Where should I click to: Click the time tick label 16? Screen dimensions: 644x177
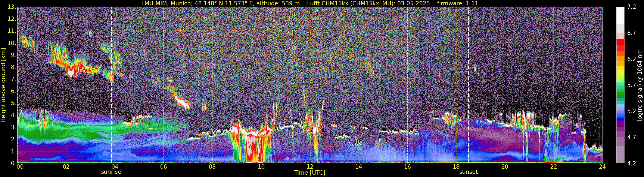pyautogui.click(x=407, y=167)
